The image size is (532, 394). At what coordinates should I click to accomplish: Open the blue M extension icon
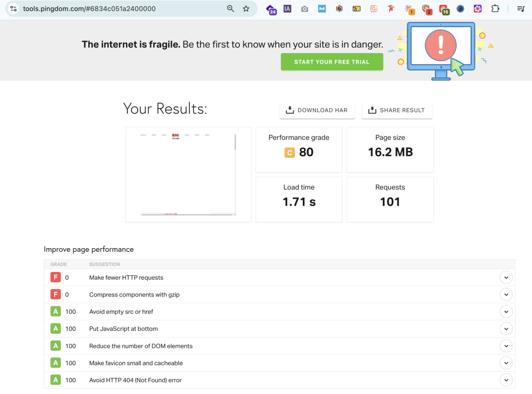[322, 9]
